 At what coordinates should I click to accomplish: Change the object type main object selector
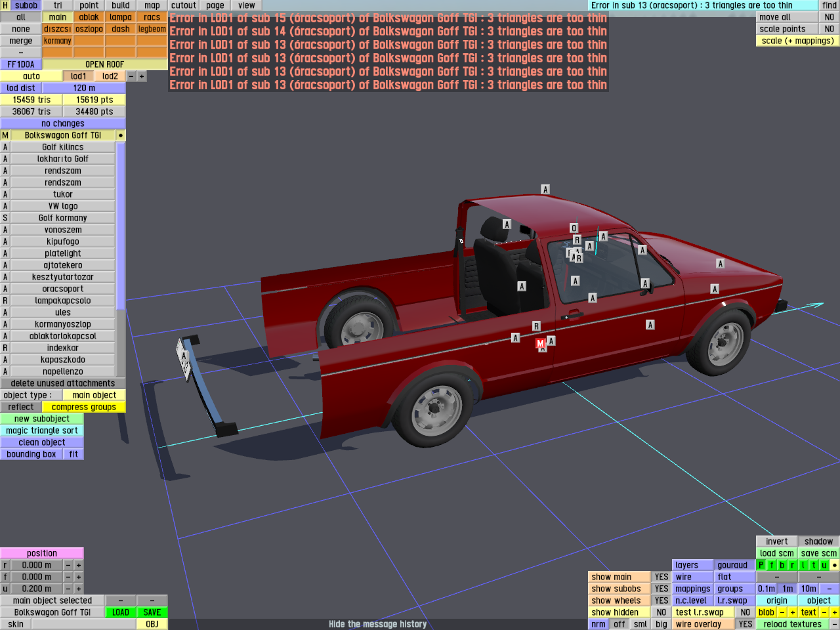coord(94,395)
